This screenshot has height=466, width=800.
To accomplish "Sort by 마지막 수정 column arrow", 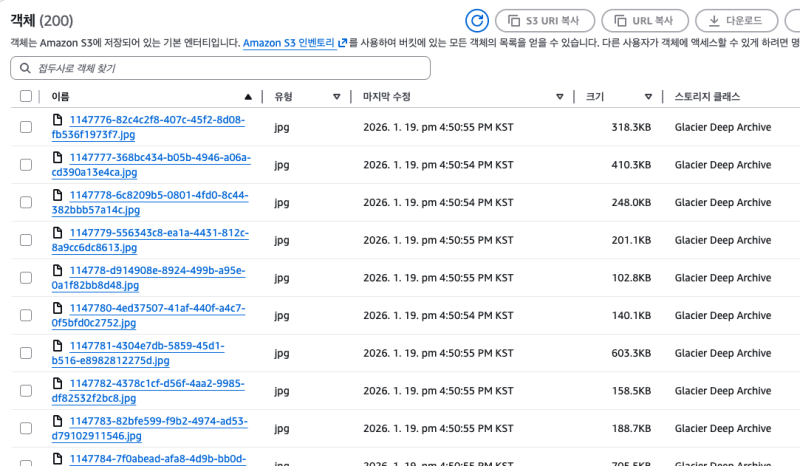I will click(x=560, y=97).
